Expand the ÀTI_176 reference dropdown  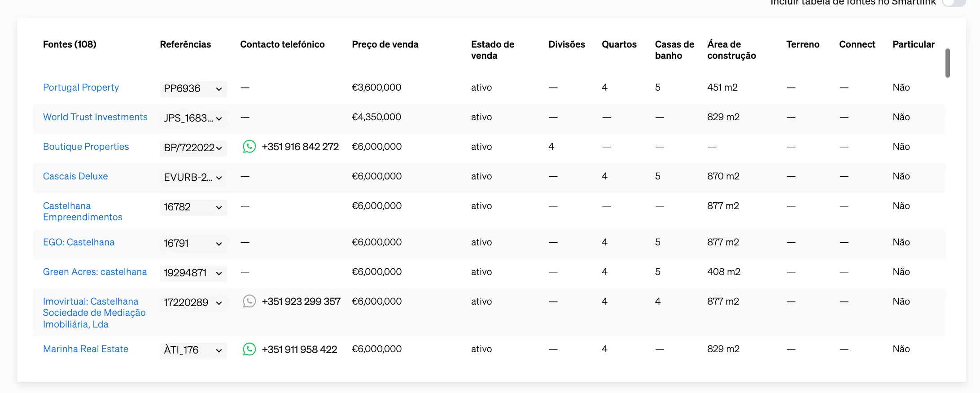pyautogui.click(x=193, y=350)
